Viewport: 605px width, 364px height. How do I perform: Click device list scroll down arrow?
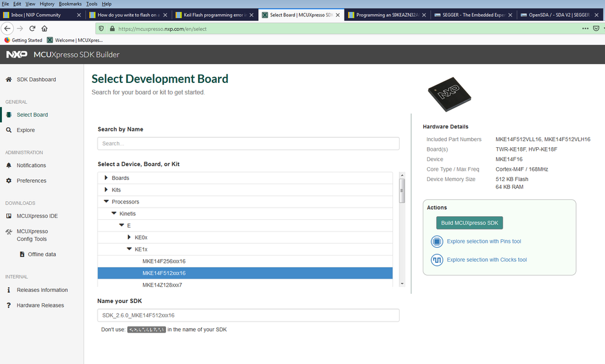(402, 283)
